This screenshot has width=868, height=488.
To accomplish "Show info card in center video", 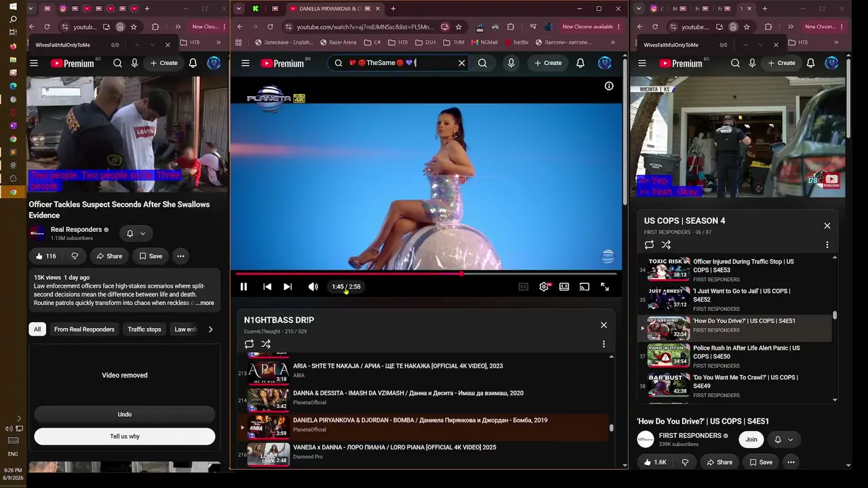I will tap(609, 86).
